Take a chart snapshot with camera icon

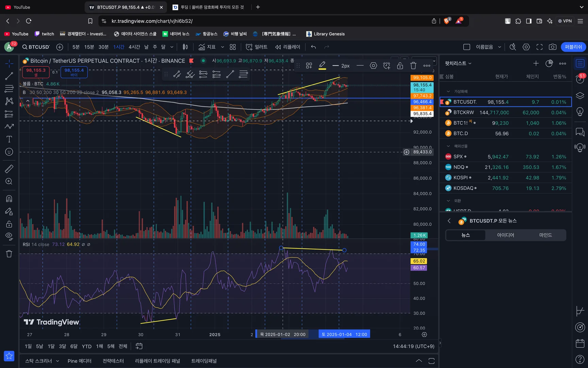pyautogui.click(x=553, y=47)
